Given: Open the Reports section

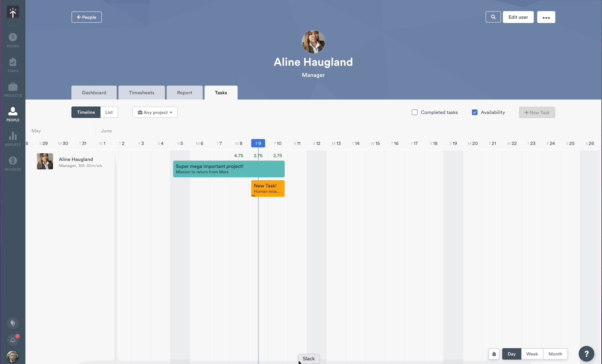Looking at the screenshot, I should [13, 138].
